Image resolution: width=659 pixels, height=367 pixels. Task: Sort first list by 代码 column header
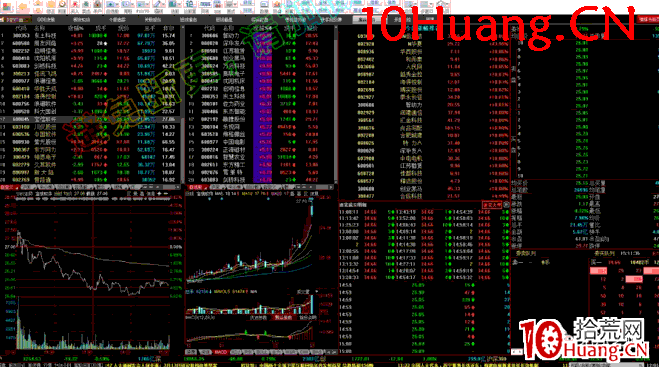click(x=21, y=29)
